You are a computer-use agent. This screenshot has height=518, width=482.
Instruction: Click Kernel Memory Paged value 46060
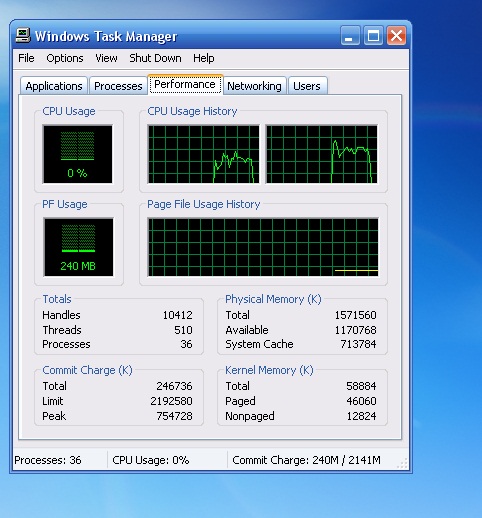[x=361, y=401]
